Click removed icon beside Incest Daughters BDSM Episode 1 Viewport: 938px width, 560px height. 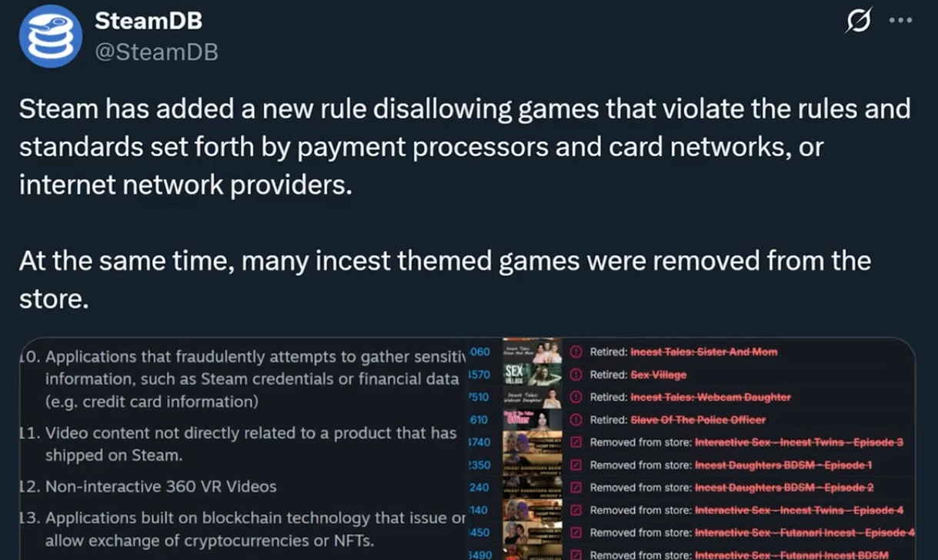click(x=576, y=465)
